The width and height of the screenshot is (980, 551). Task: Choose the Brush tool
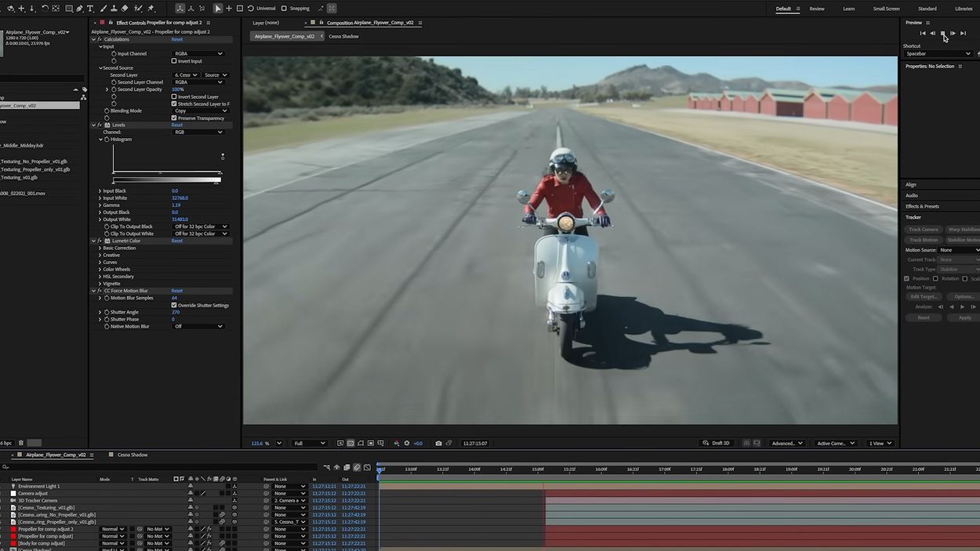(x=103, y=8)
